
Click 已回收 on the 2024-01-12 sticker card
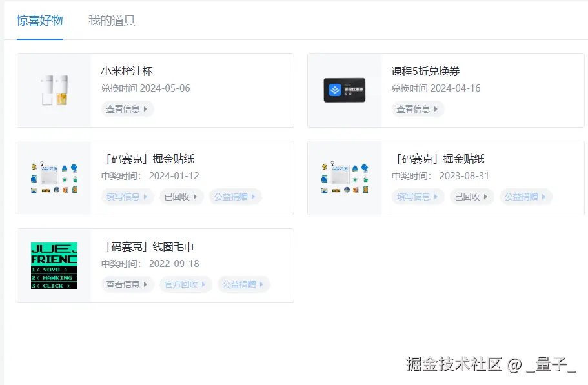click(x=180, y=197)
